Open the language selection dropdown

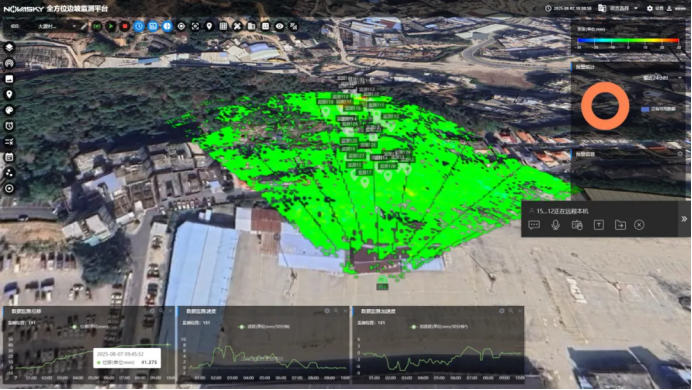click(618, 8)
